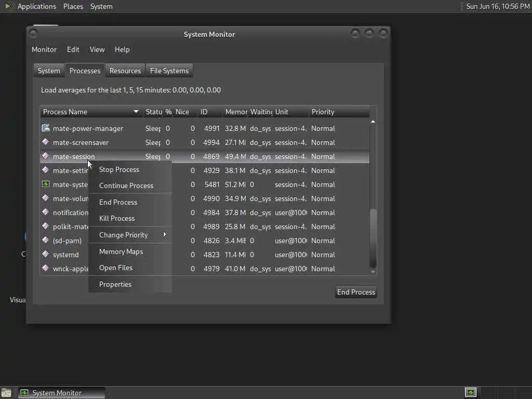Image resolution: width=532 pixels, height=399 pixels.
Task: Select End Process in context menu
Action: tap(130, 202)
